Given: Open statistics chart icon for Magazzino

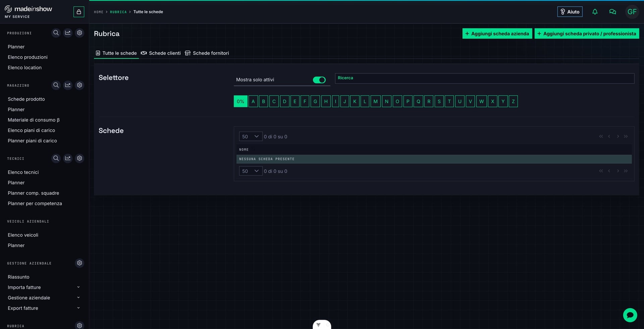Looking at the screenshot, I should point(68,85).
